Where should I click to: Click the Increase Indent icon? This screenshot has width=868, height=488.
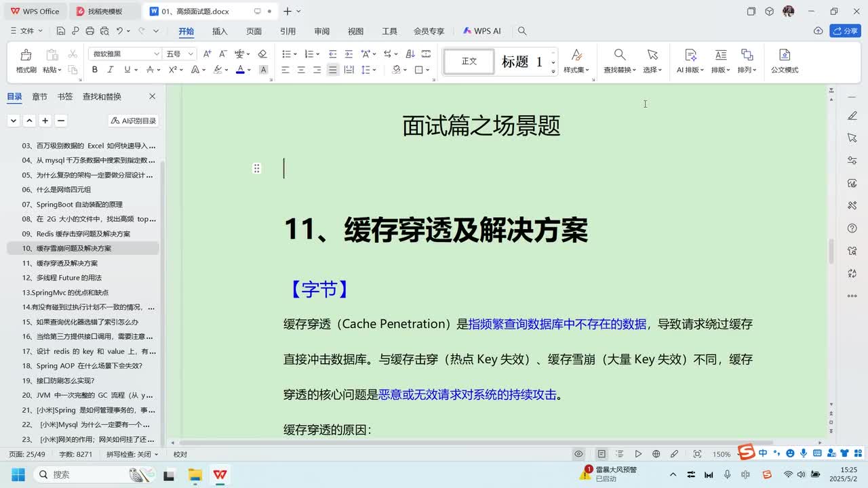pos(349,54)
